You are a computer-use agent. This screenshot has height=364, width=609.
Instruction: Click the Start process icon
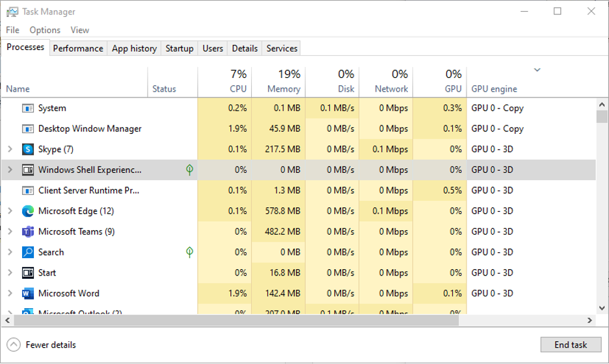coord(27,273)
